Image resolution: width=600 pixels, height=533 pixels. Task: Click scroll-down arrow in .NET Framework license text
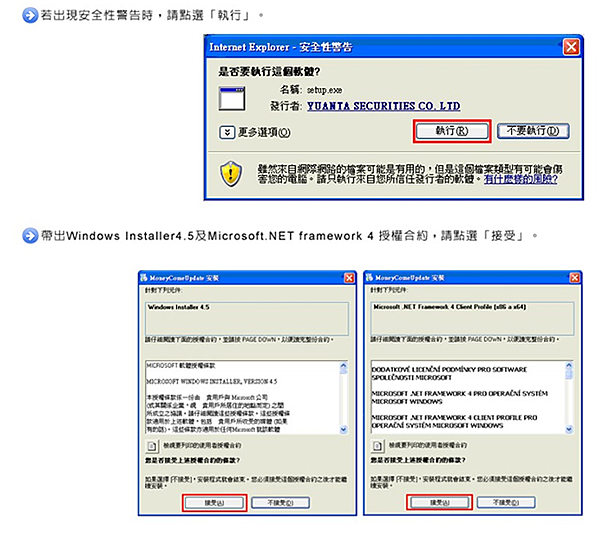[569, 429]
